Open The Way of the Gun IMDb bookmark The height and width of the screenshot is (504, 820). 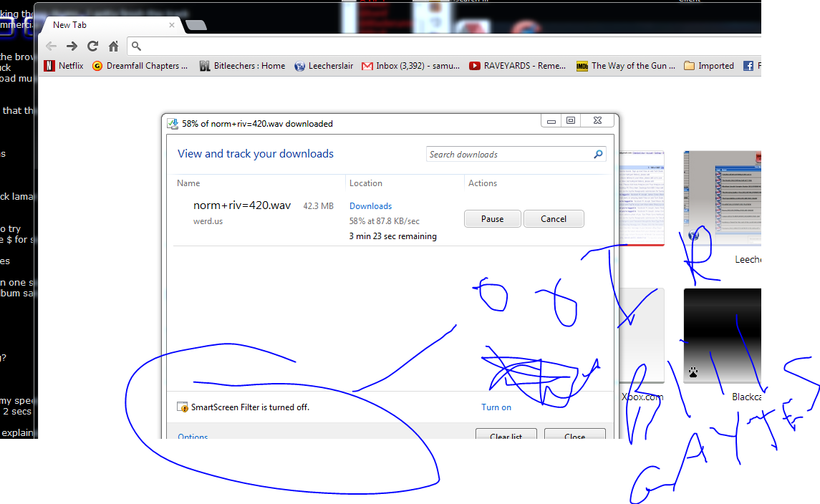click(x=625, y=66)
